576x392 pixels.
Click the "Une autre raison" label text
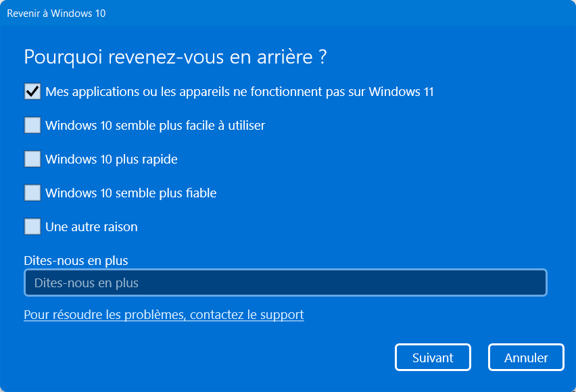[91, 227]
